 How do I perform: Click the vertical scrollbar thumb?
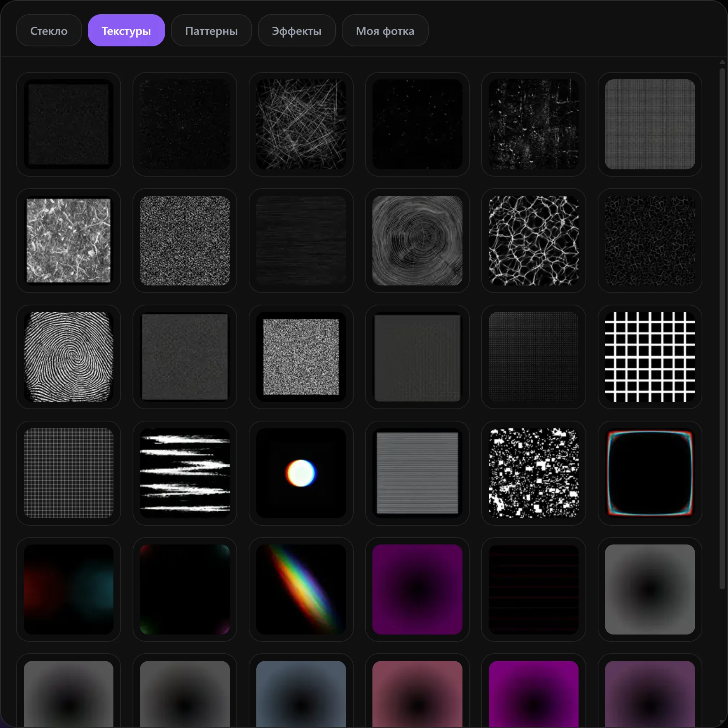pos(722,328)
